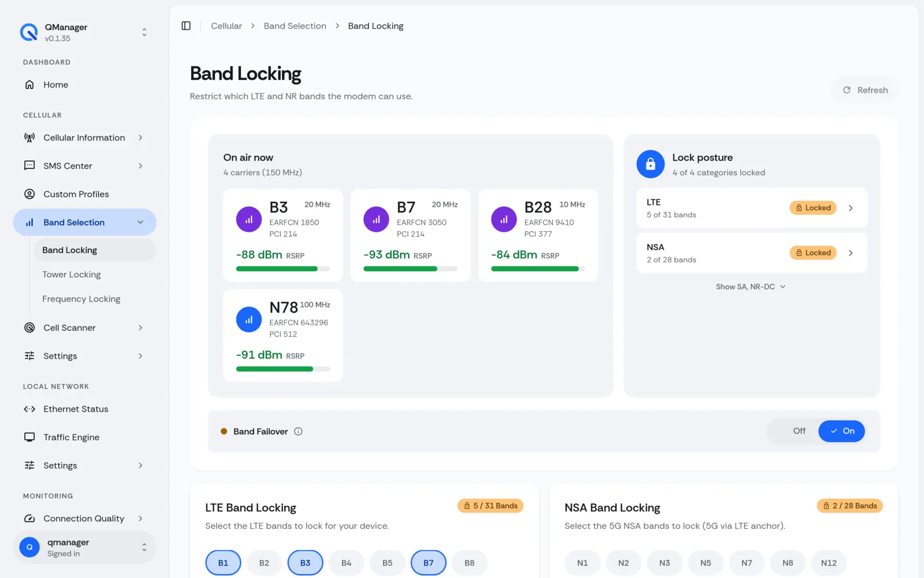Image resolution: width=924 pixels, height=578 pixels.
Task: Expand Show SA, NR-DC categories
Action: tap(751, 287)
